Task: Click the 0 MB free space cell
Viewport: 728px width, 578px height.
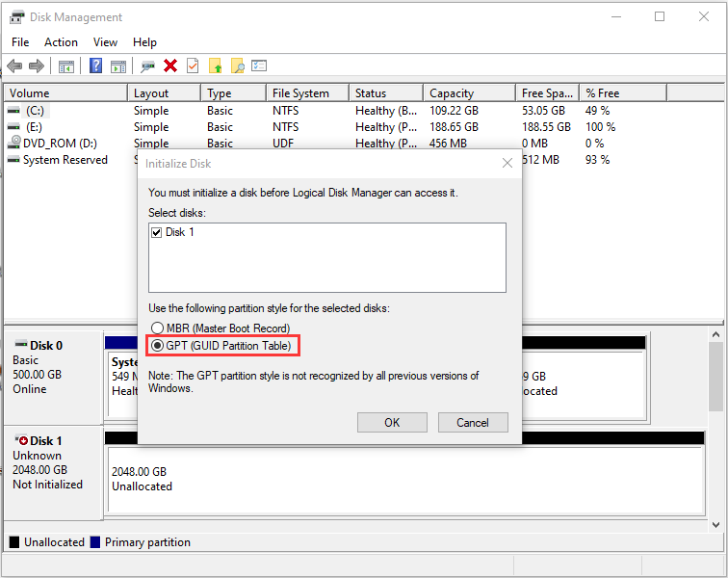Action: 534,144
